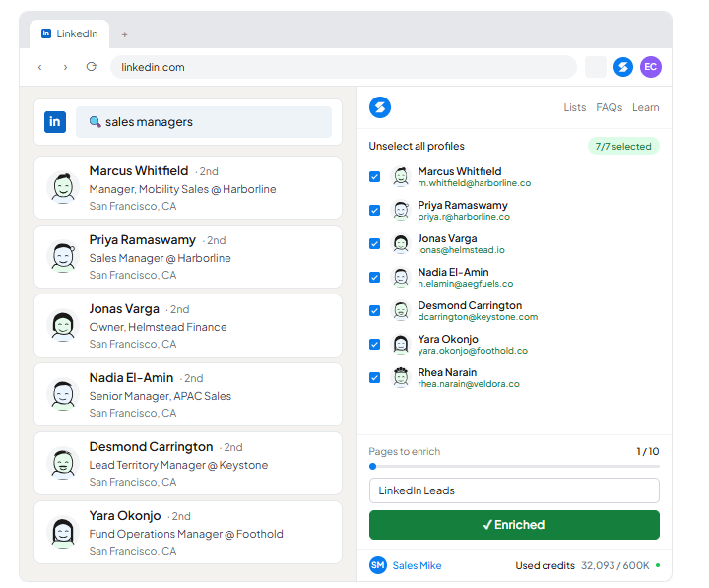Viewport: 709px width, 588px height.
Task: Click Desmond Carrington's avatar in search results
Action: [x=63, y=463]
